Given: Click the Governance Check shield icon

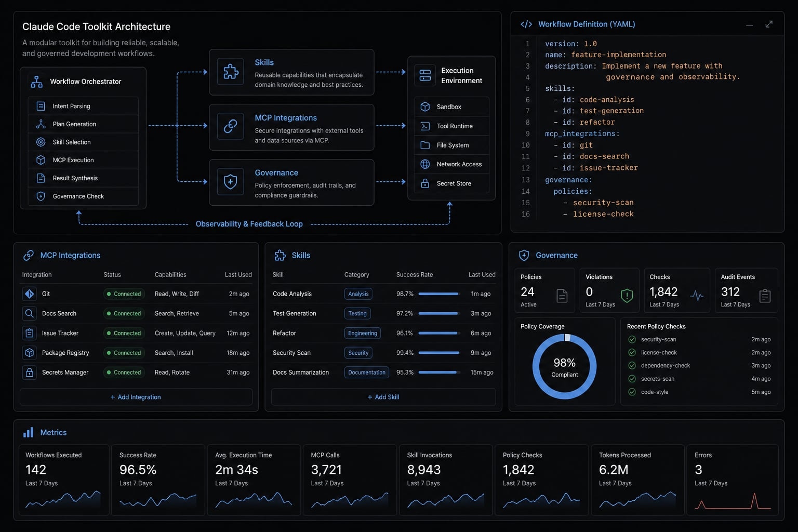Looking at the screenshot, I should [x=41, y=196].
